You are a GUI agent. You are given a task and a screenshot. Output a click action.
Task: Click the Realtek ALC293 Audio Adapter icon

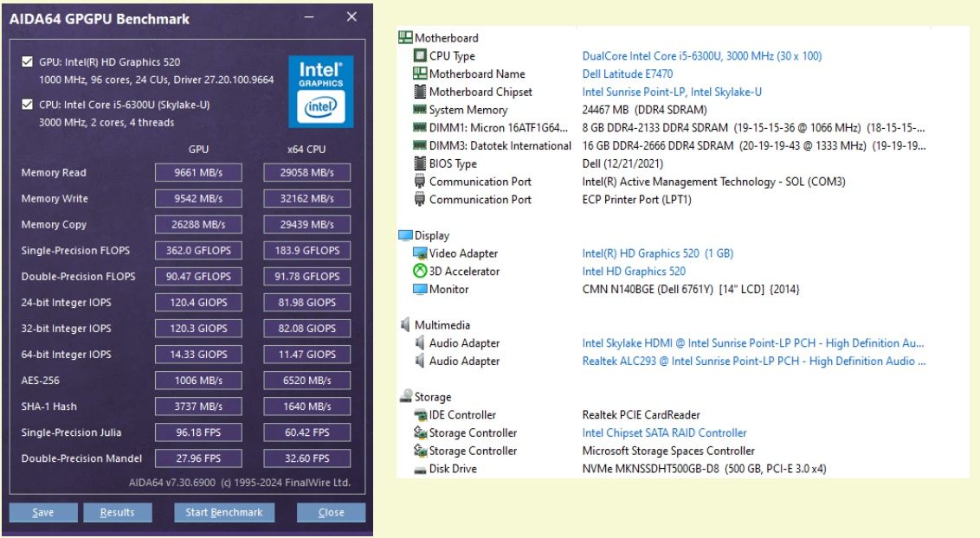pos(420,361)
